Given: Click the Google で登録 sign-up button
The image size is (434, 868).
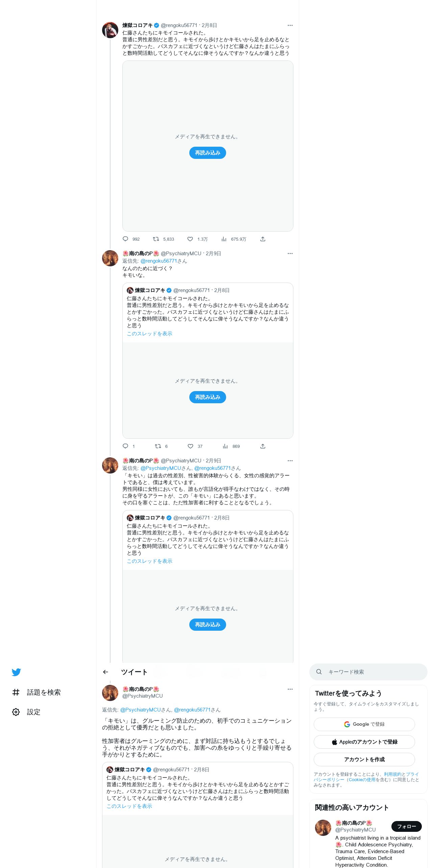Looking at the screenshot, I should click(364, 724).
